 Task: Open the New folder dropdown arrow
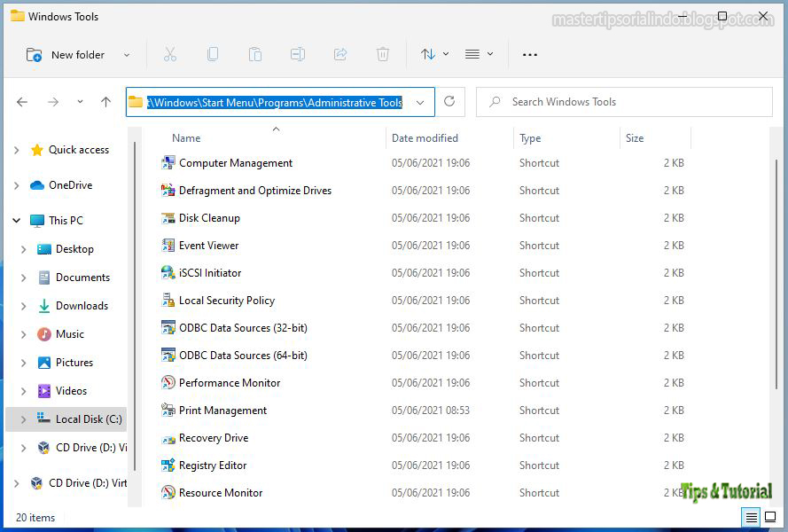click(x=126, y=54)
